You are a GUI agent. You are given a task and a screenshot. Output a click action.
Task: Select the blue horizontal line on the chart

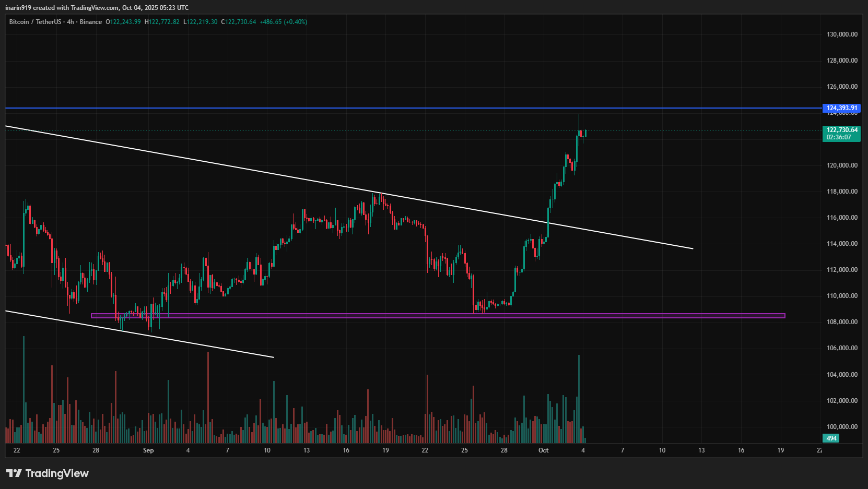[x=414, y=108]
